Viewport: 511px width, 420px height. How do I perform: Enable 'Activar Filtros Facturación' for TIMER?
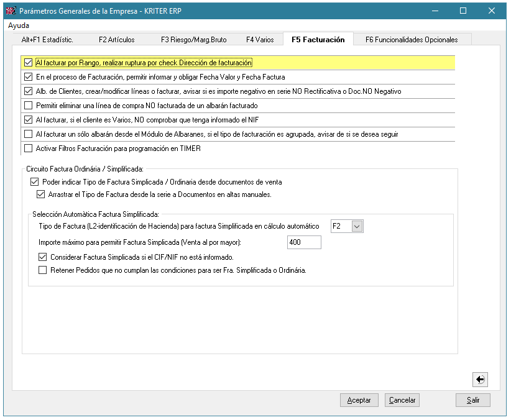click(28, 148)
